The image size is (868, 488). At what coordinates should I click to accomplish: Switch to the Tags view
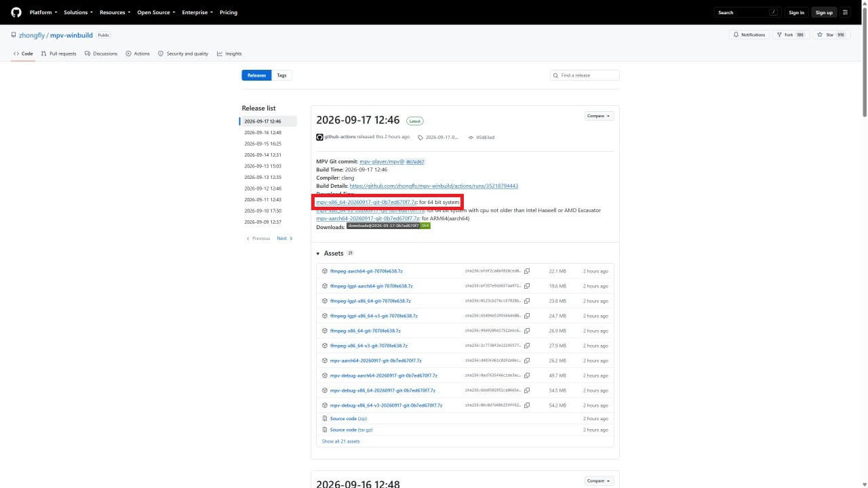281,75
